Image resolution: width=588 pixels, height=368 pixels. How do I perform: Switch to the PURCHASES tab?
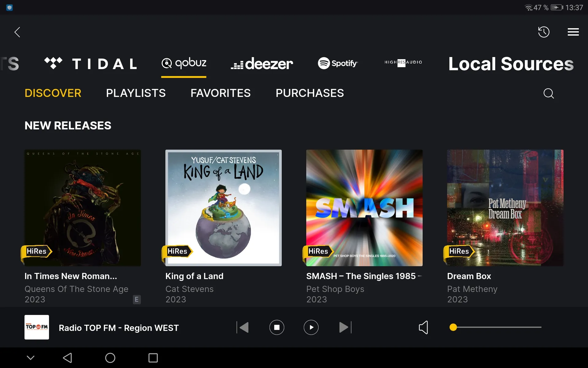click(x=310, y=93)
